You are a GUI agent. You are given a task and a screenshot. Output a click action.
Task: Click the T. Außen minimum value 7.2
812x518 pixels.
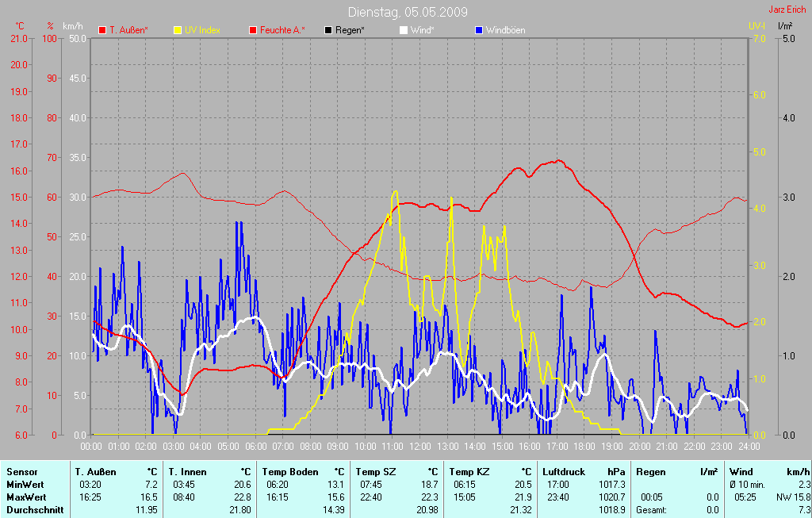(x=151, y=485)
